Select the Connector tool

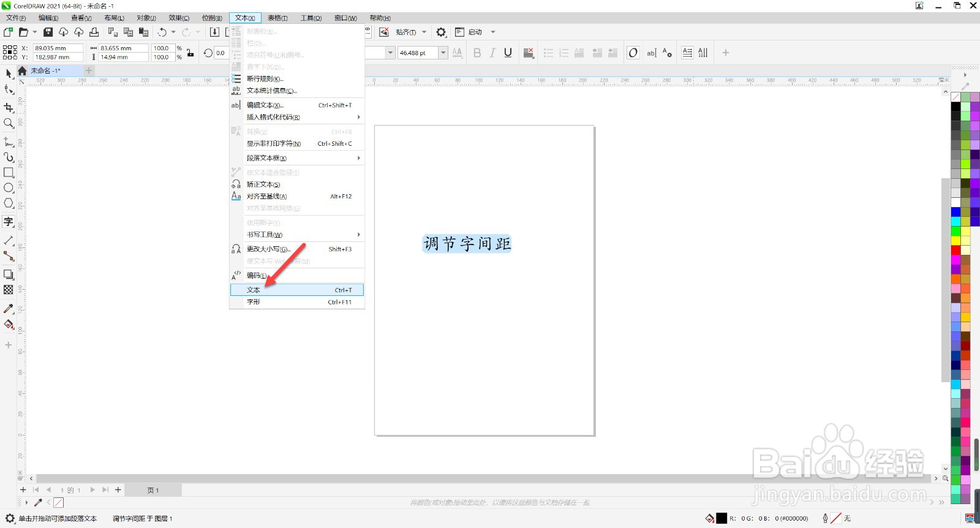coord(9,256)
